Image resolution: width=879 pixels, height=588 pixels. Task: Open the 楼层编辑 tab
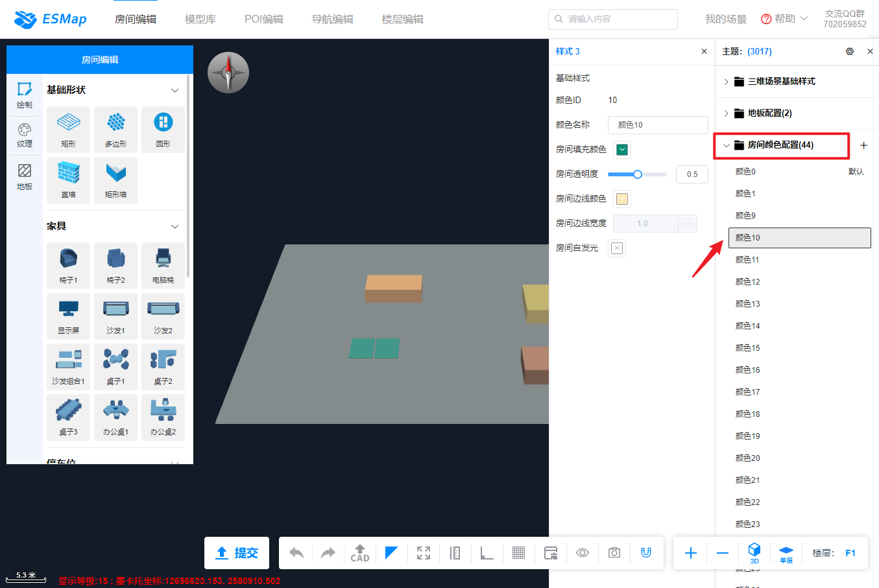[403, 19]
